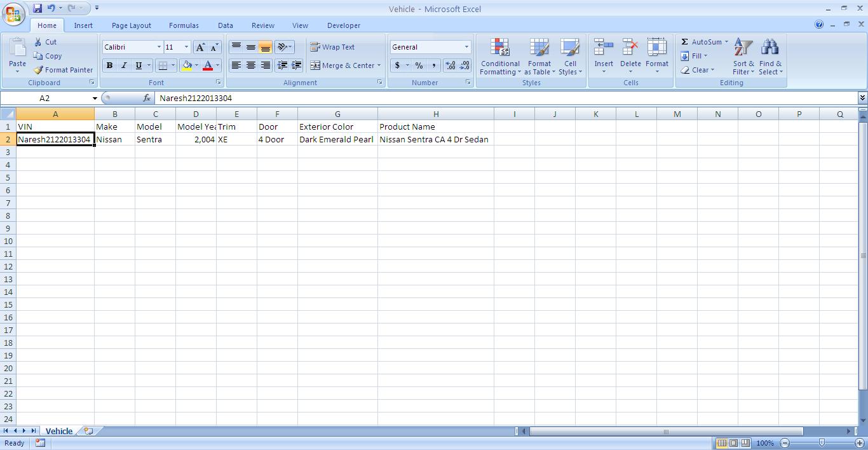Click the Merge & Center button
The width and height of the screenshot is (868, 450).
[342, 65]
